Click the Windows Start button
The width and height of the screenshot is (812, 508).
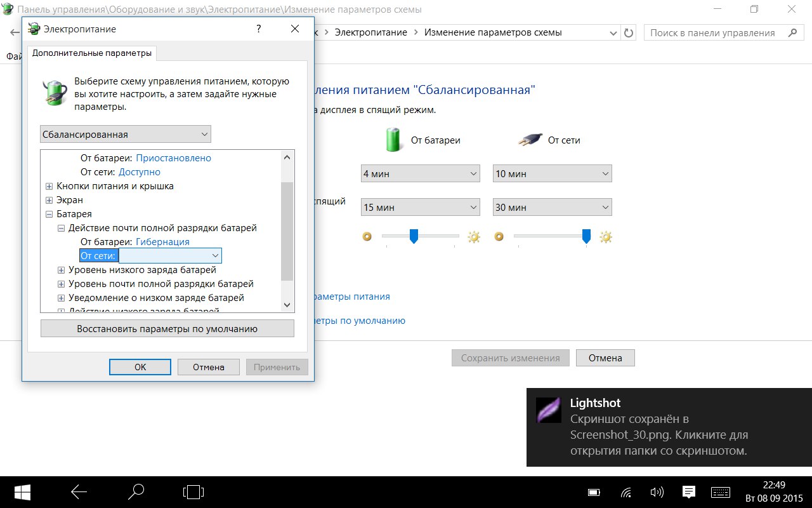click(23, 491)
